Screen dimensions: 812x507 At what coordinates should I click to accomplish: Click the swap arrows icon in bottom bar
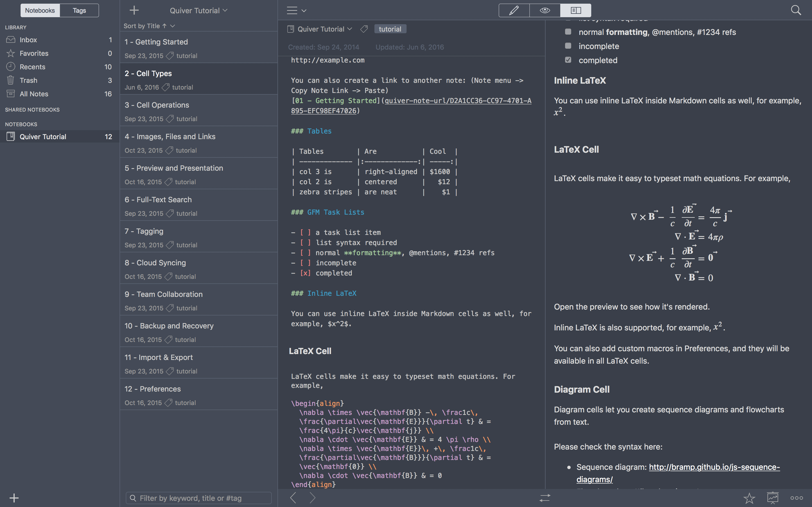[x=545, y=498]
